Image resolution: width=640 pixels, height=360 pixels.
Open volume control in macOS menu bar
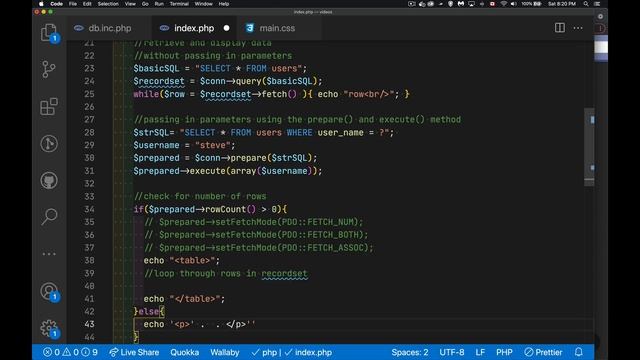(x=513, y=4)
